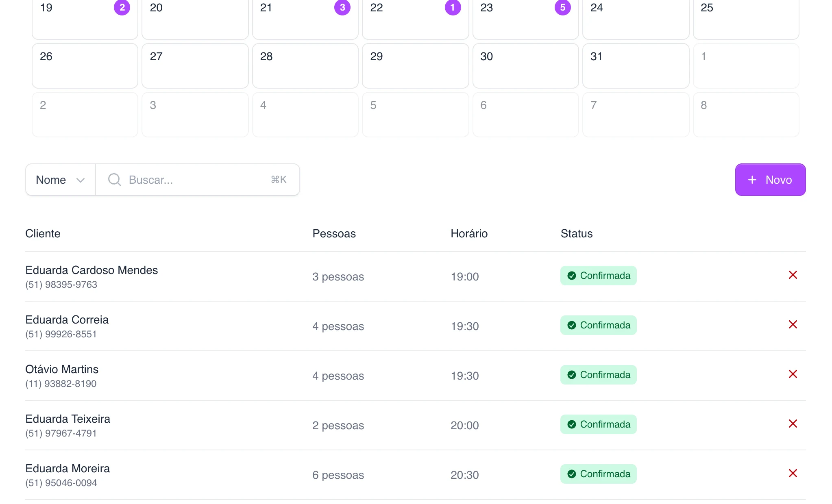This screenshot has height=504, width=832.
Task: Delete Otávio Martins reservation via red X
Action: [x=793, y=374]
